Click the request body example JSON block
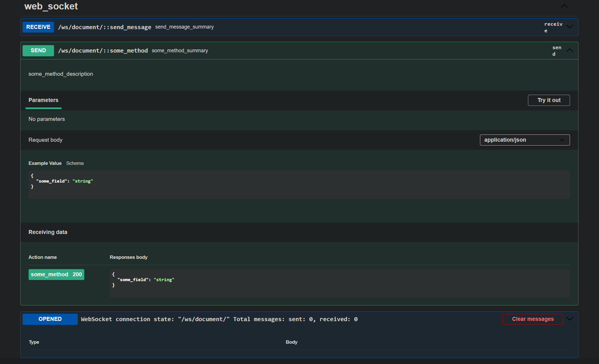Viewport: 599px width, 364px height. [x=299, y=185]
